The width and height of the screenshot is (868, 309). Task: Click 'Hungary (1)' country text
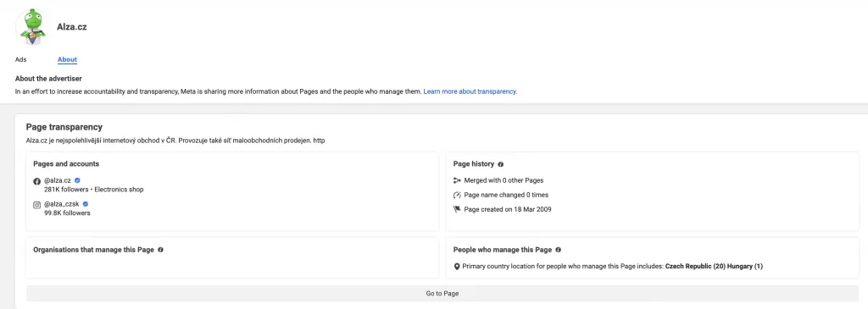click(x=746, y=267)
